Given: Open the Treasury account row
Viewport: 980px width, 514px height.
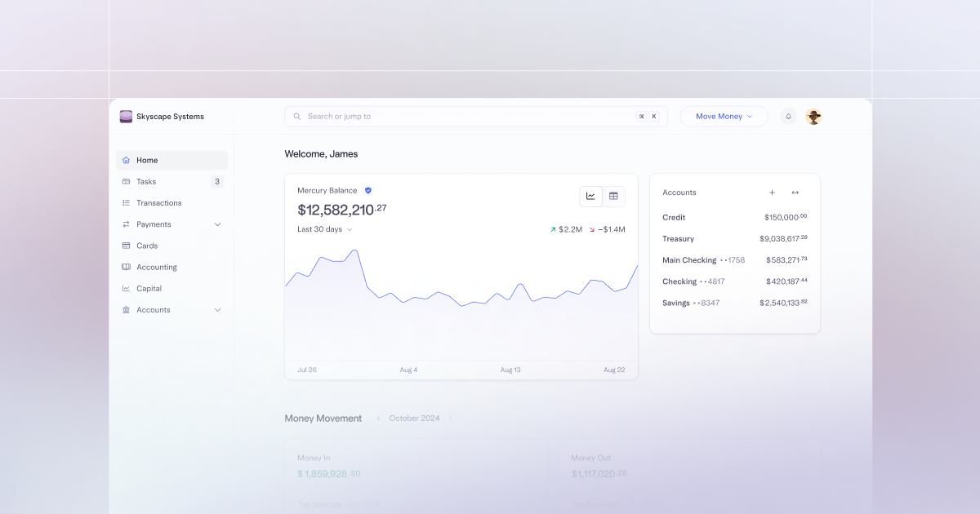Looking at the screenshot, I should click(735, 238).
